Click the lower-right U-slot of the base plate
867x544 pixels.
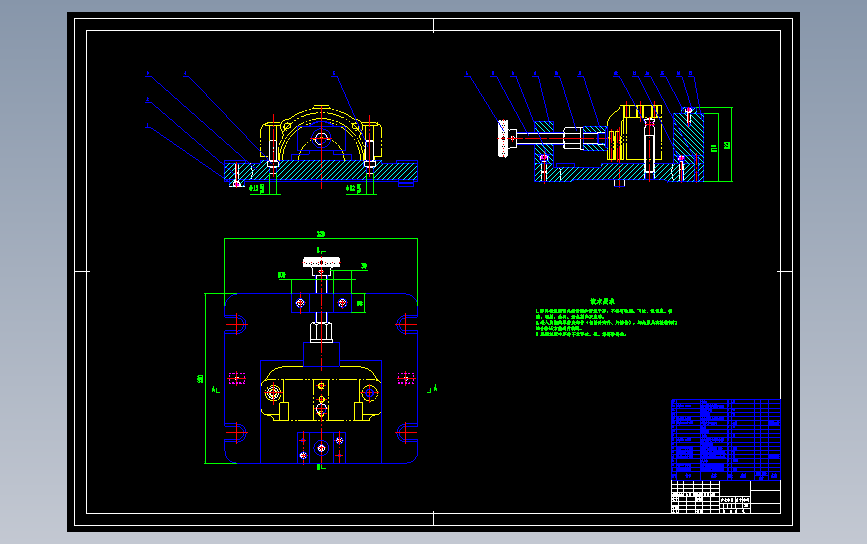(406, 433)
